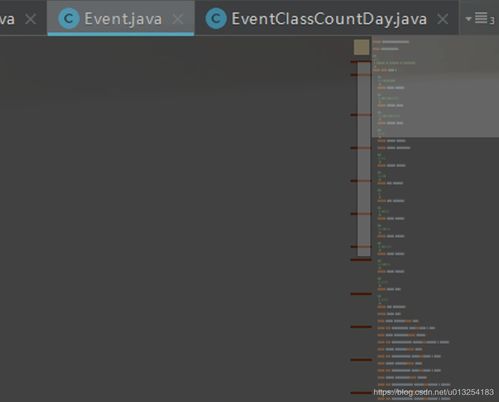Image resolution: width=499 pixels, height=402 pixels.
Task: Close the partially visible leftmost tab
Action: (x=31, y=19)
